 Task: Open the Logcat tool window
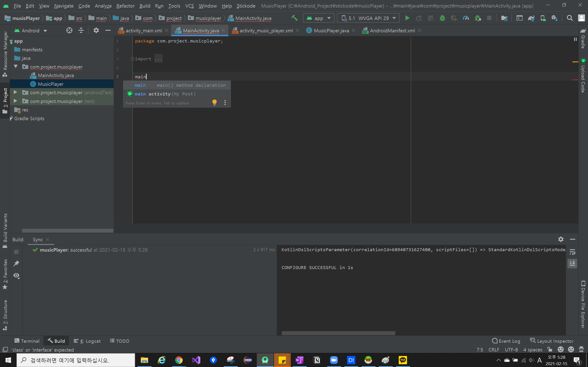87,341
